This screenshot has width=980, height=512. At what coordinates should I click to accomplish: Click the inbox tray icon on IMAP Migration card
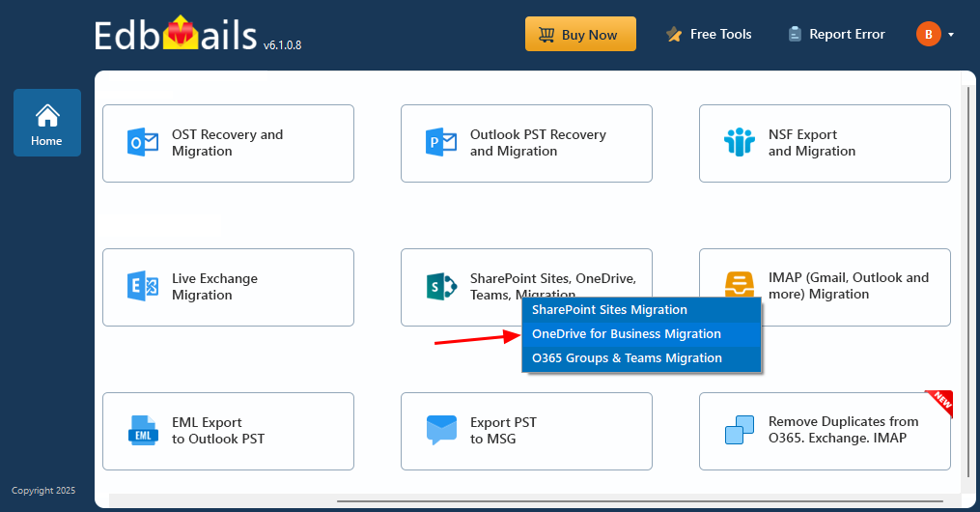click(x=740, y=284)
